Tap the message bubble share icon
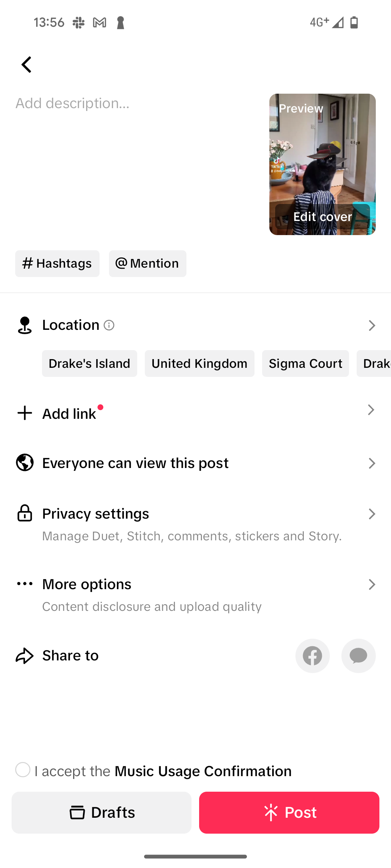Image resolution: width=391 pixels, height=868 pixels. tap(358, 656)
